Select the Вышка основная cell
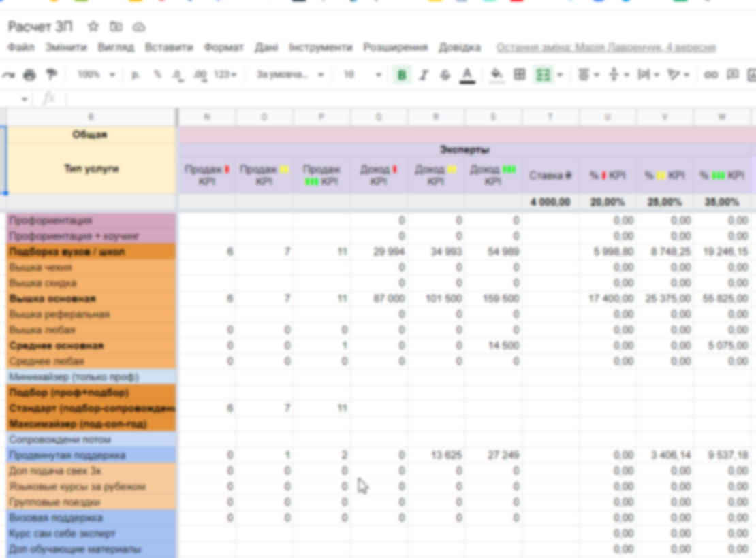The height and width of the screenshot is (558, 756). tap(91, 299)
